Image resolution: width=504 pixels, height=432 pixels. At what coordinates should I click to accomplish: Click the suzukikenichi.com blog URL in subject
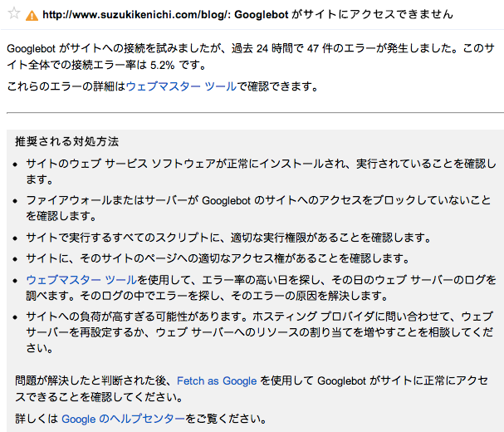click(137, 14)
